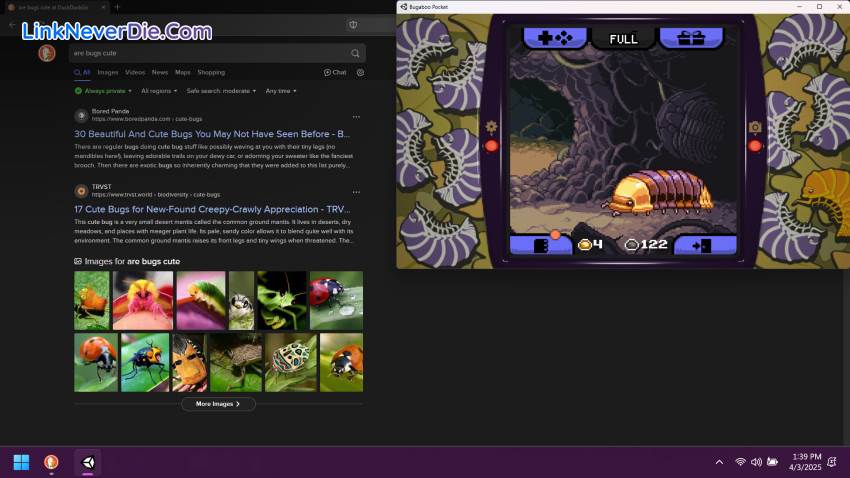Click the More Images button

tap(218, 404)
